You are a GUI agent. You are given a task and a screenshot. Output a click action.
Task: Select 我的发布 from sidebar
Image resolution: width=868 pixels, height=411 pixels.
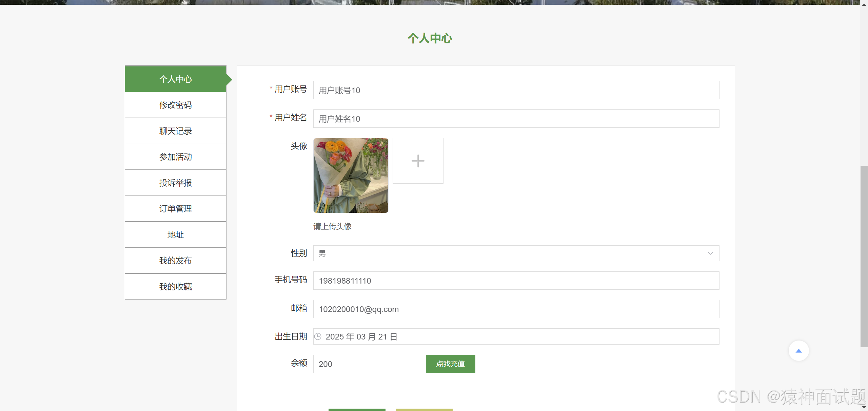point(175,261)
